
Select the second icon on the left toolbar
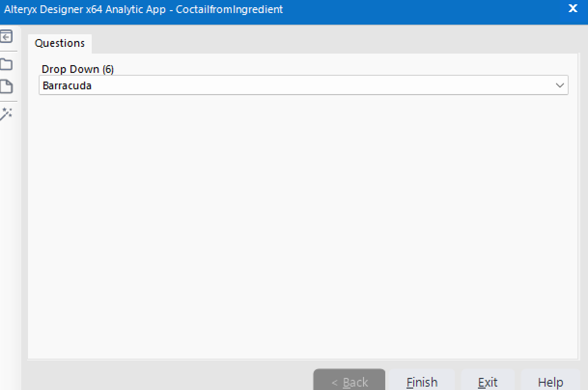7,63
